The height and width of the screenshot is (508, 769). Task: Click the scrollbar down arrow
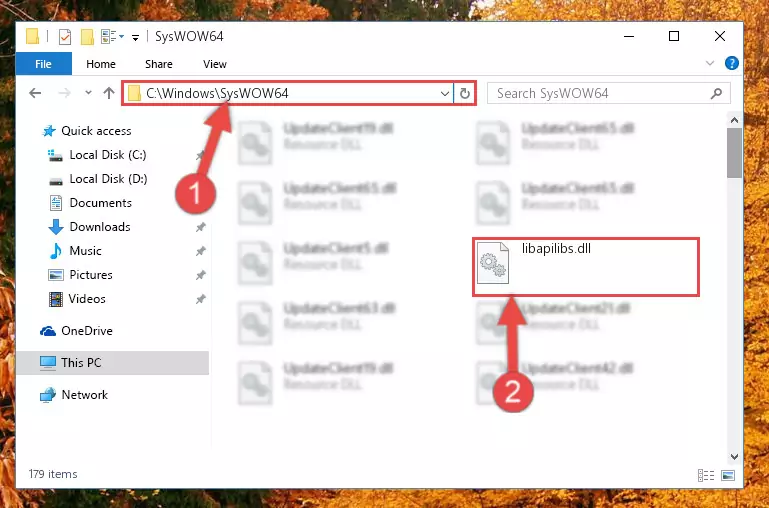coord(734,457)
